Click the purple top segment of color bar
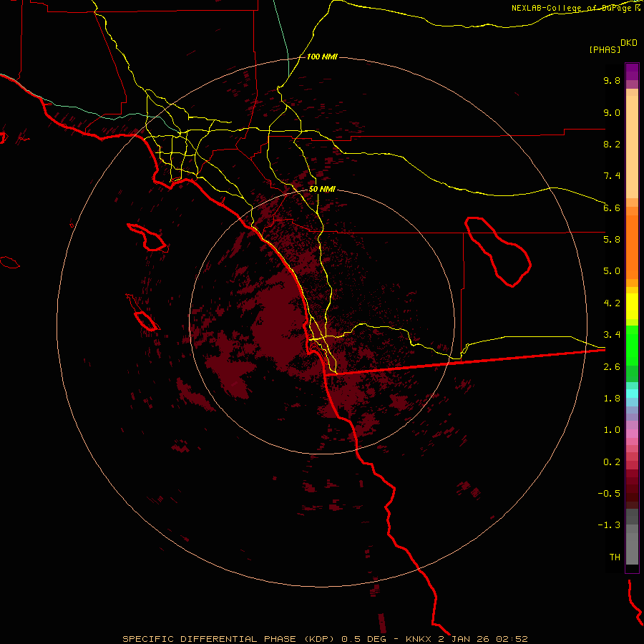 [x=632, y=72]
